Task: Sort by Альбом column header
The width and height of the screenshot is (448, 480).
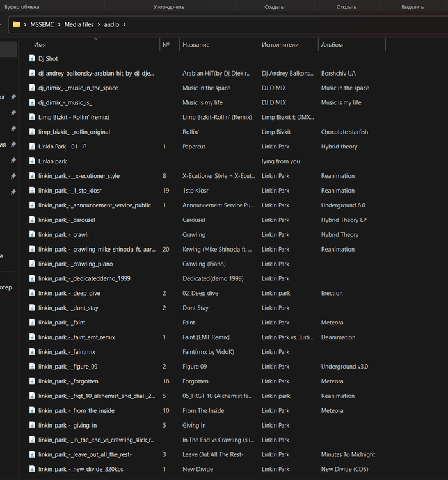Action: (x=332, y=45)
